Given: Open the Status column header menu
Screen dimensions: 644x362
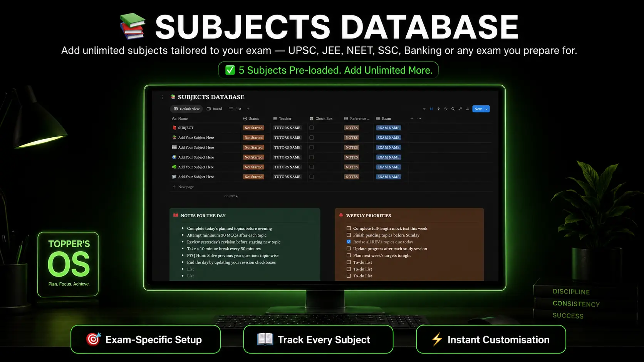Looking at the screenshot, I should click(251, 118).
